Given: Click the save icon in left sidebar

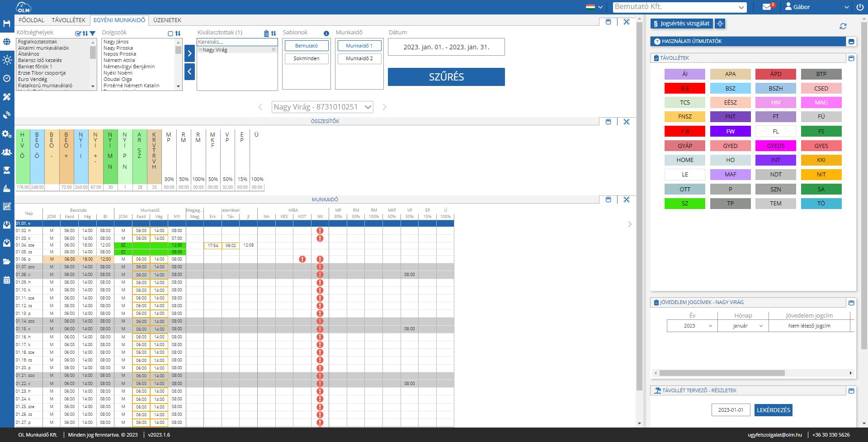Looking at the screenshot, I should (x=7, y=24).
